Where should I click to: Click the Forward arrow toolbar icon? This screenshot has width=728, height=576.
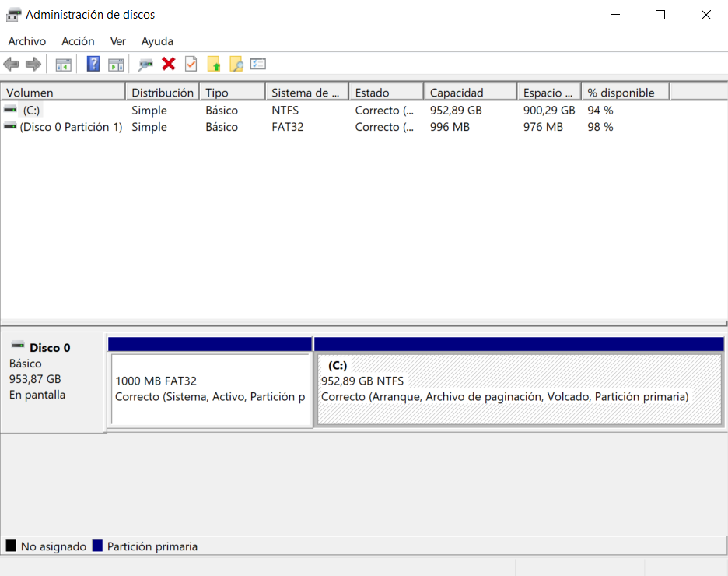(x=33, y=64)
